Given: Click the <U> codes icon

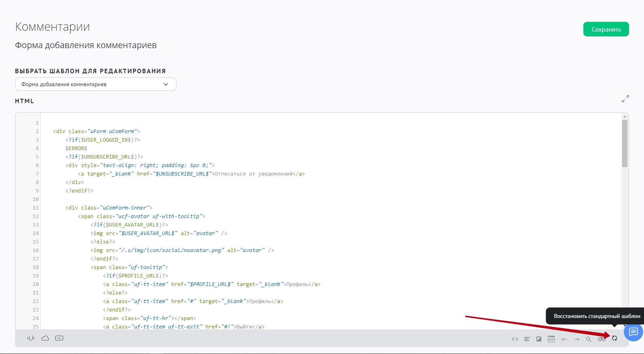Looking at the screenshot, I should [31, 338].
